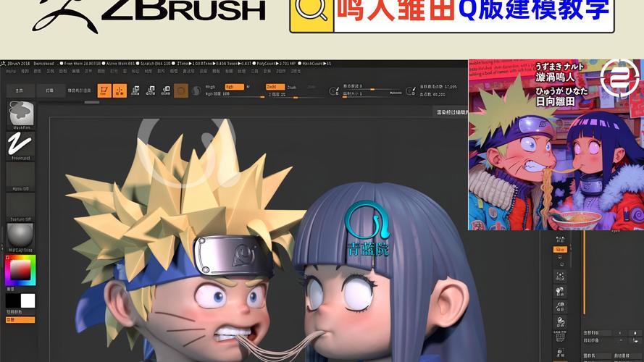Adjust the Rgb Intensity 100 slider
644x362 pixels.
235,94
